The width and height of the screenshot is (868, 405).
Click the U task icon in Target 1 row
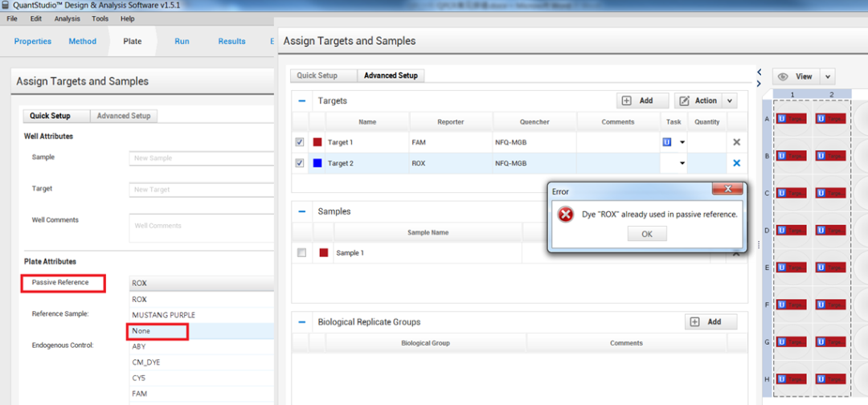coord(667,142)
